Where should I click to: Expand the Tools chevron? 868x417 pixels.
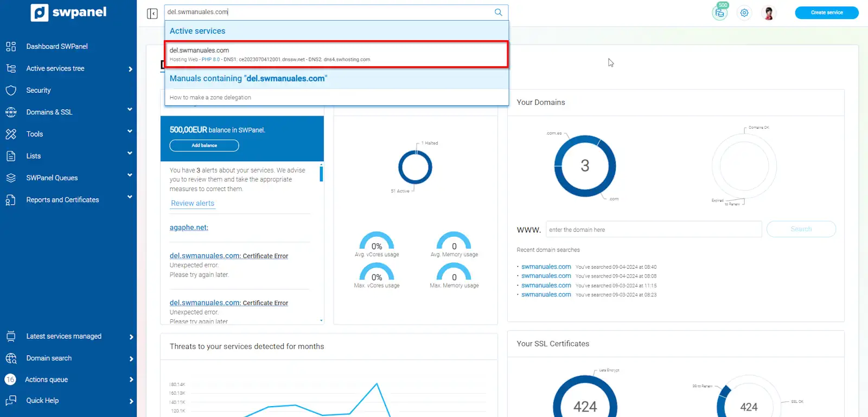(x=130, y=131)
